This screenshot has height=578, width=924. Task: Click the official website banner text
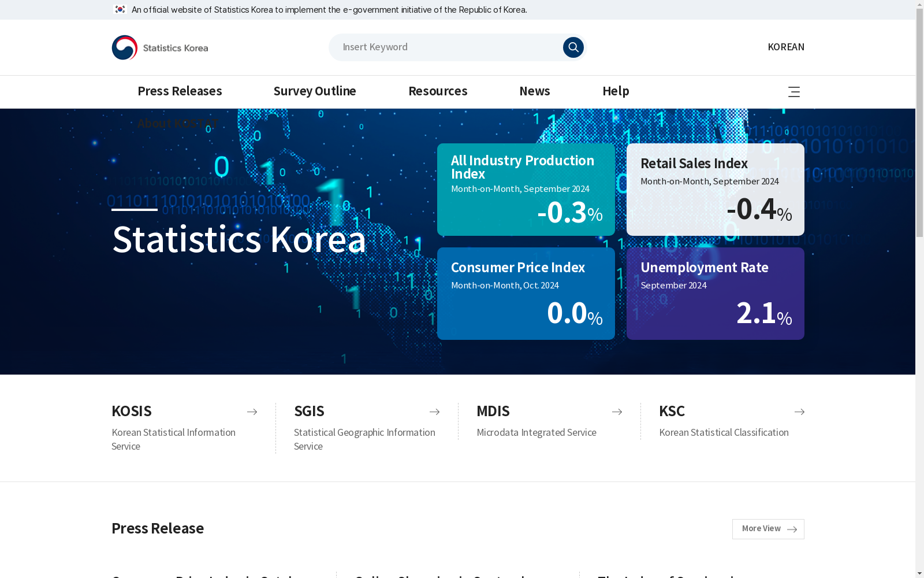point(329,10)
